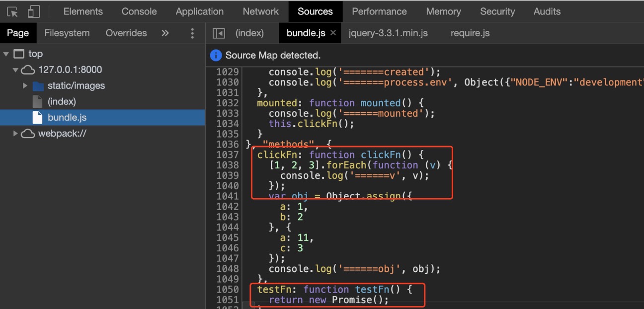
Task: Click the three-dot navigator menu icon
Action: click(192, 33)
